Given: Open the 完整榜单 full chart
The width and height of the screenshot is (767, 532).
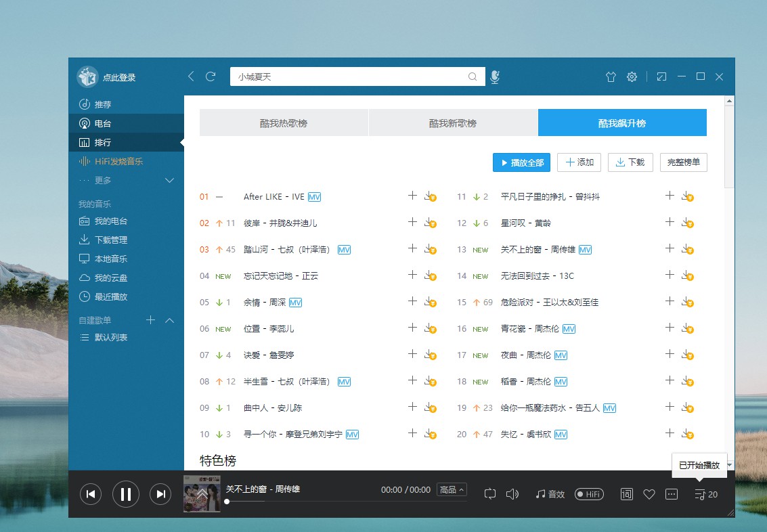Looking at the screenshot, I should coord(683,162).
